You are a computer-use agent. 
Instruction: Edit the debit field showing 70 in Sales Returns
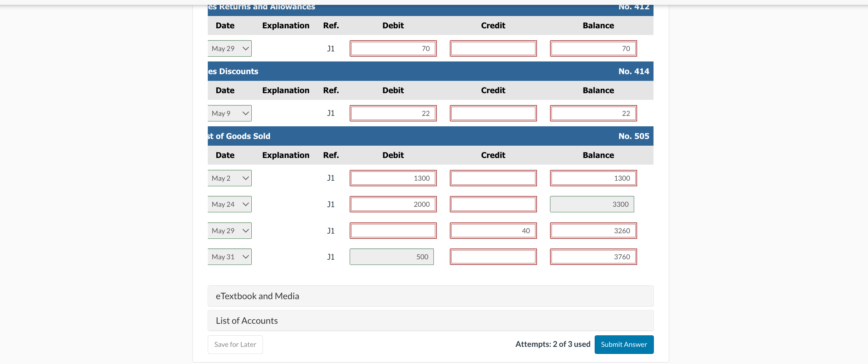393,48
